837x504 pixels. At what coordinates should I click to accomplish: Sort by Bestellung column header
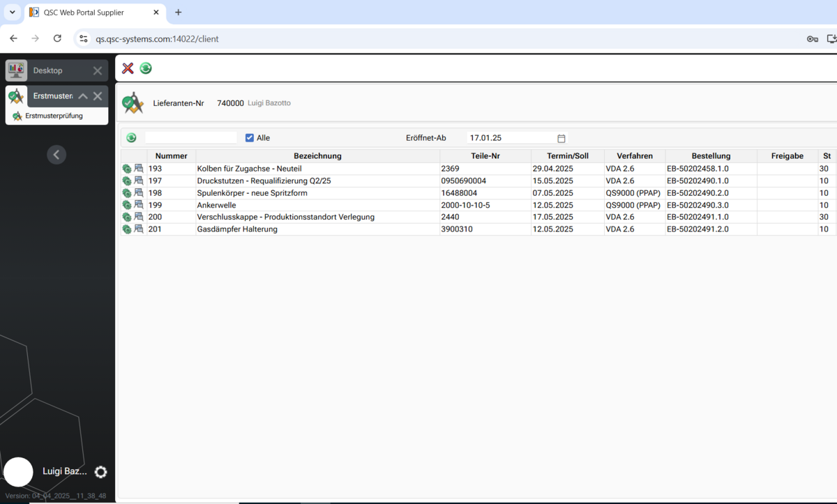(711, 156)
